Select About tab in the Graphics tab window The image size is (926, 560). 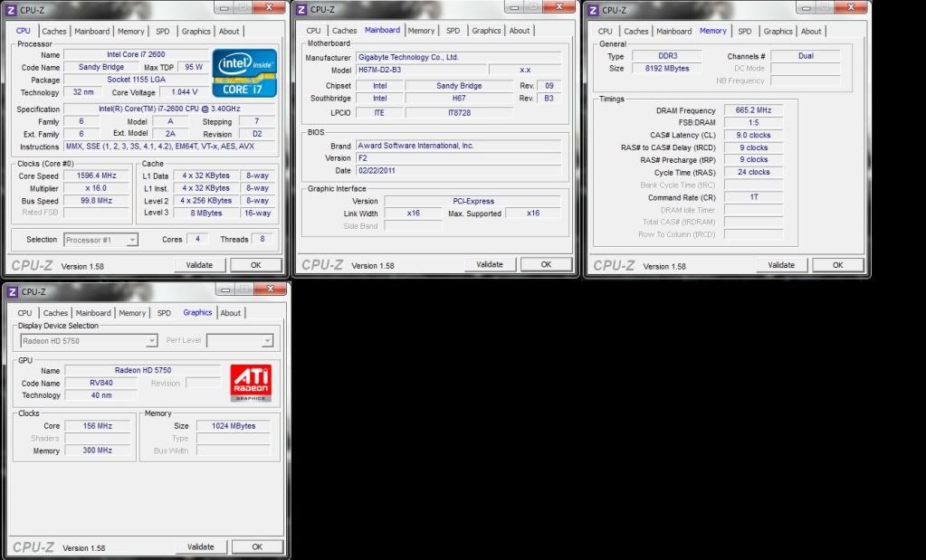click(230, 313)
